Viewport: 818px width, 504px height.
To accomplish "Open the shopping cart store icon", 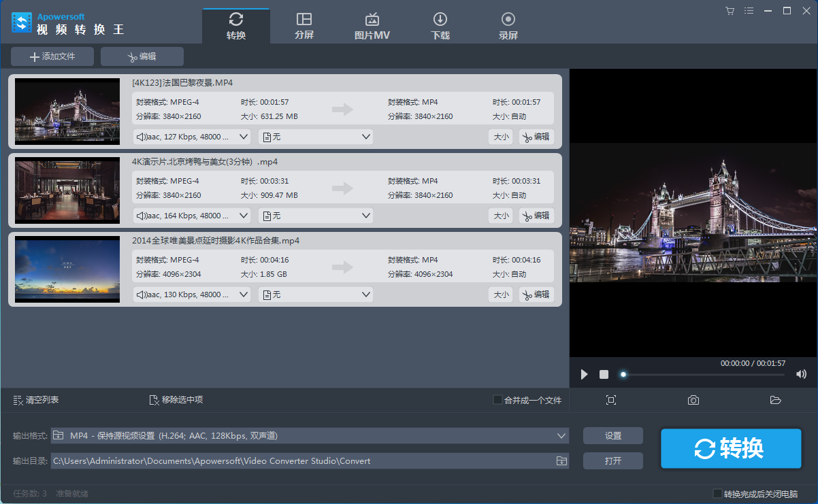I will point(730,10).
